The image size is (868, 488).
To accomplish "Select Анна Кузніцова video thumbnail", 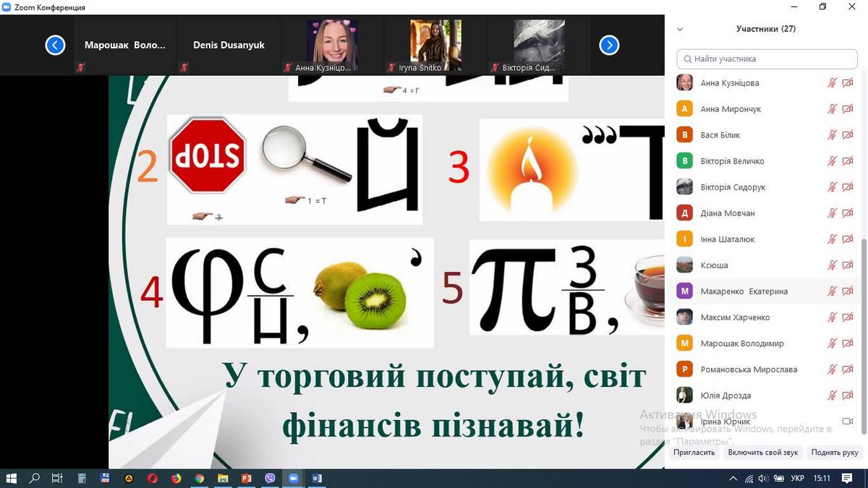I will click(x=332, y=46).
